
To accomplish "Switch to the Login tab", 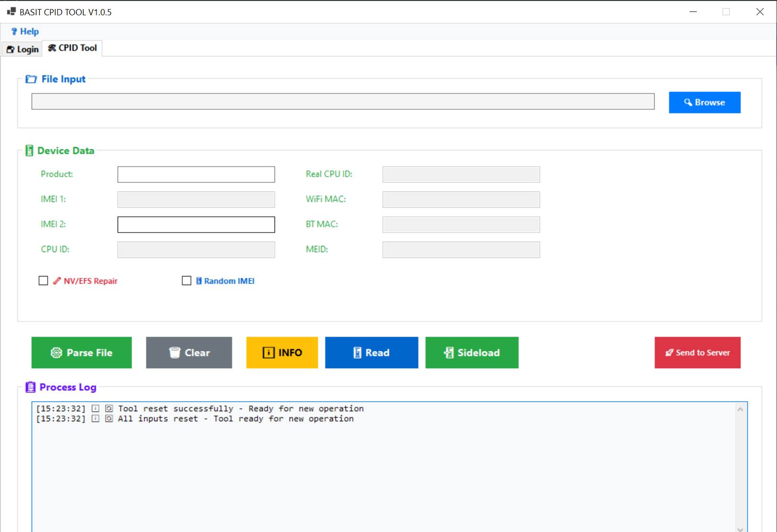I will coord(22,49).
